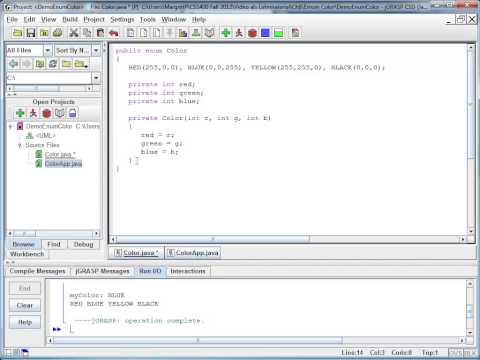Click the browser Back arrow icon
The image size is (480, 360).
(13, 63)
